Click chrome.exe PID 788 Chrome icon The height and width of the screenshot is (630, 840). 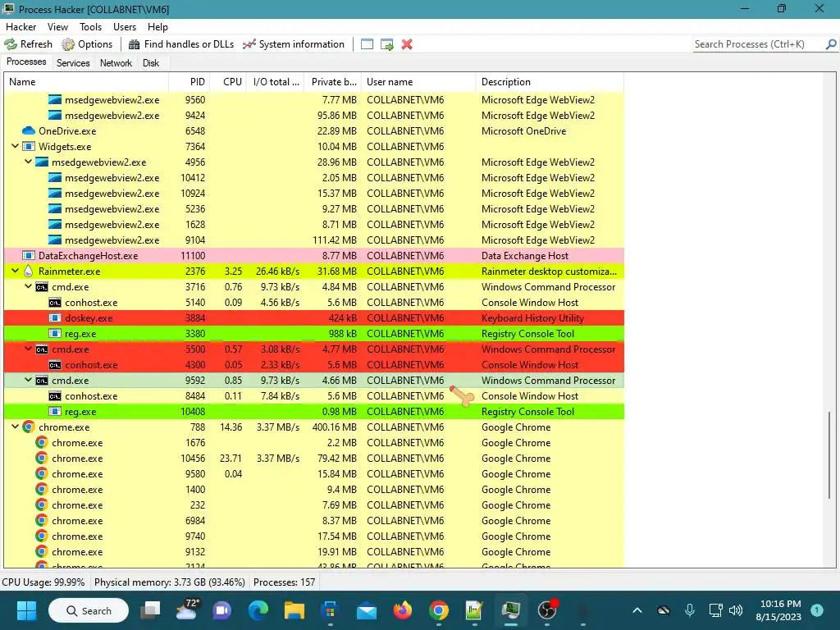click(x=29, y=427)
